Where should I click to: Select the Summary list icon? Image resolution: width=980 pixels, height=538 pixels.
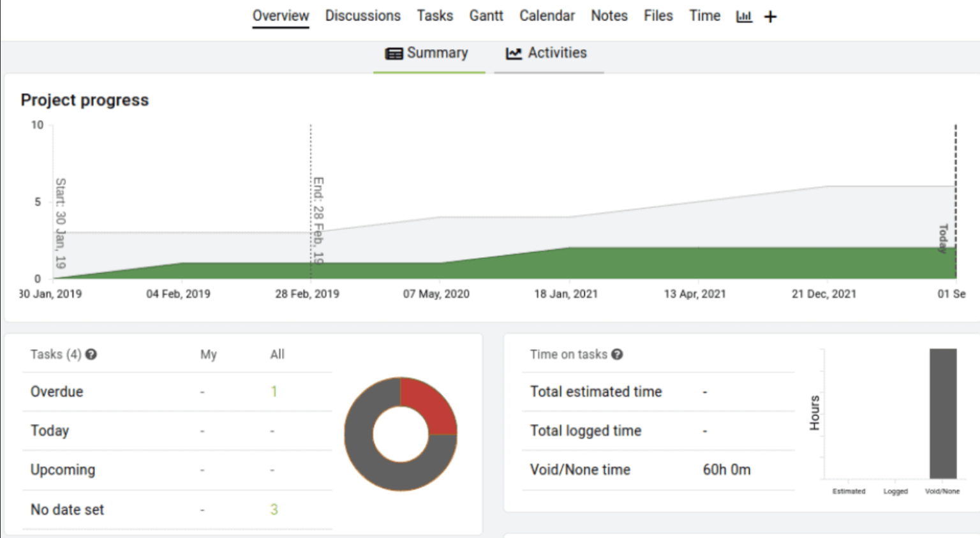(x=394, y=54)
